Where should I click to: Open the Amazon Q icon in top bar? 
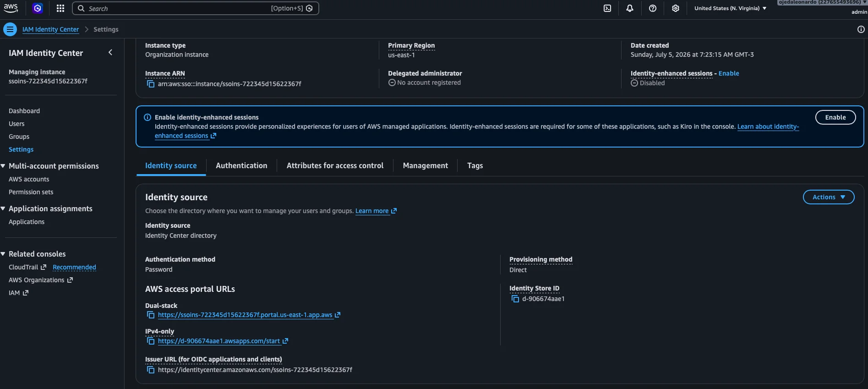pos(38,8)
